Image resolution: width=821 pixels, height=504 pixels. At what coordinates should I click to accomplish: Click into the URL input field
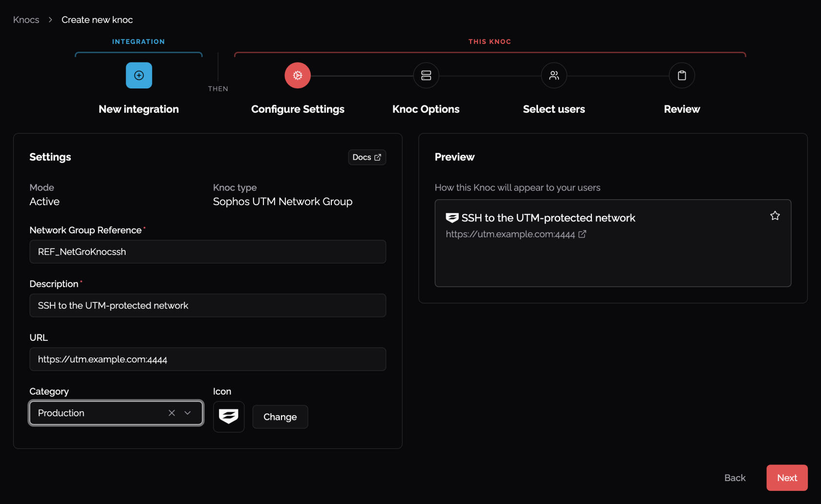208,359
